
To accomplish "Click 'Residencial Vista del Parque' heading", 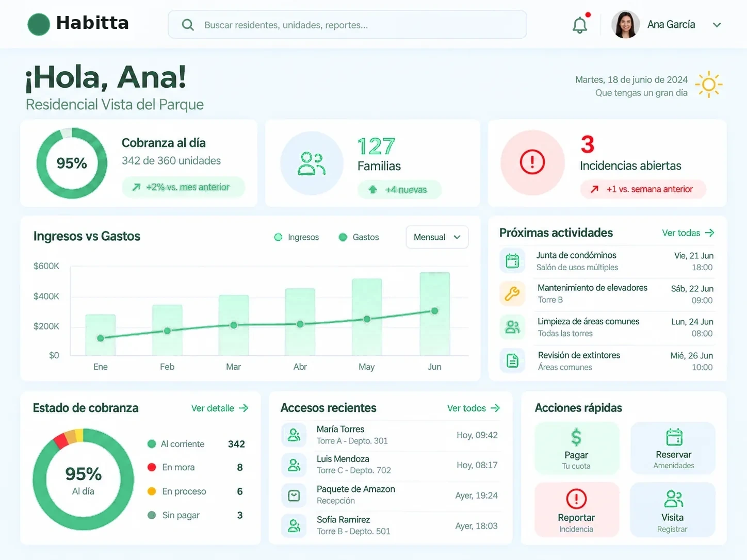I will coord(115,105).
